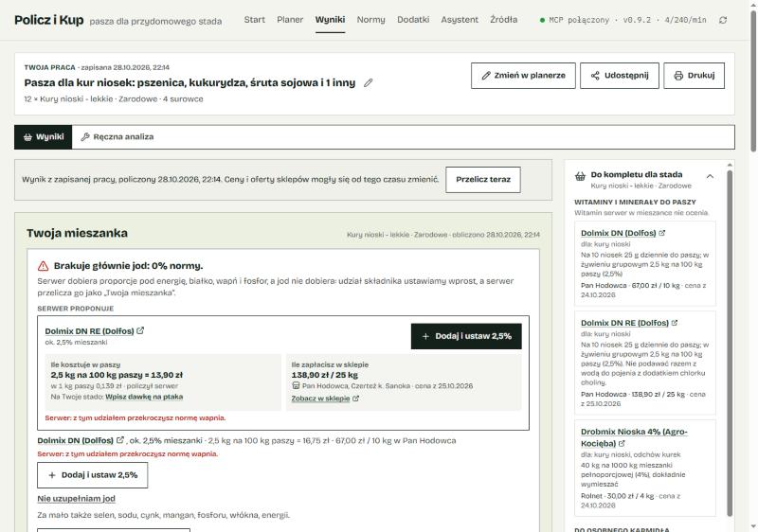Click the sidebar panel vertical scrollbar

[x=730, y=343]
